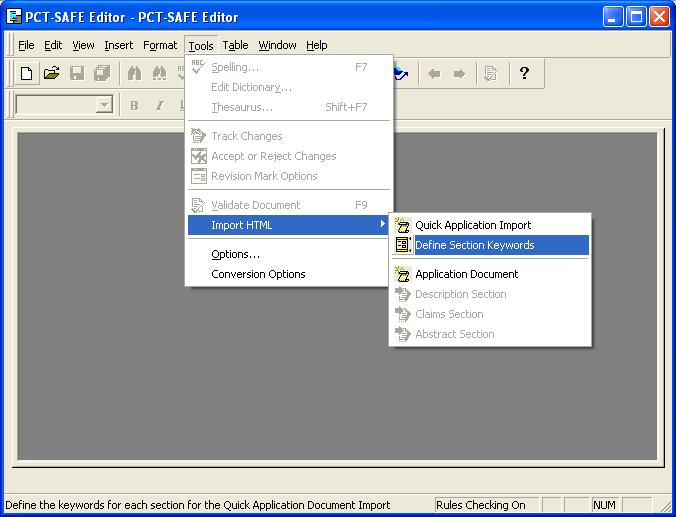Open the style dropdown arrow in formatting bar
The image size is (676, 517).
point(104,105)
